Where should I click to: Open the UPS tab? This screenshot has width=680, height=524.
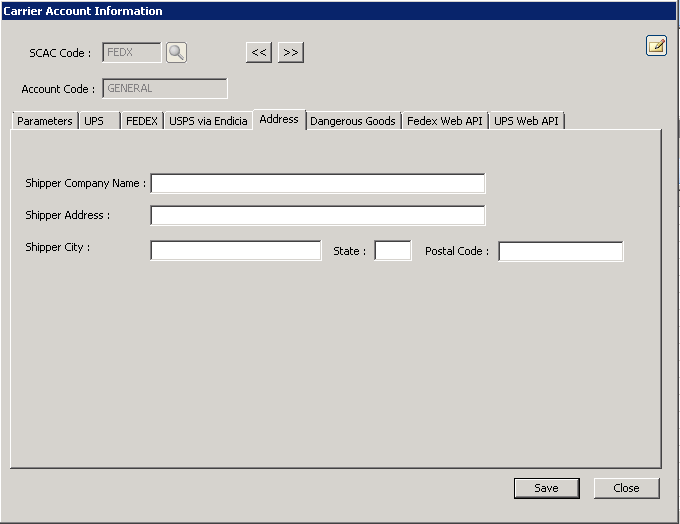click(x=95, y=121)
